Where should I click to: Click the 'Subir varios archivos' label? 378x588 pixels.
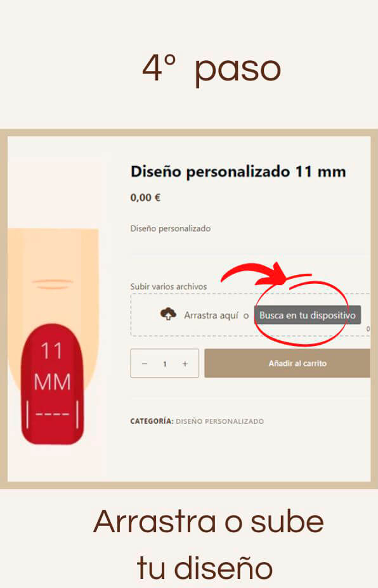pos(169,286)
